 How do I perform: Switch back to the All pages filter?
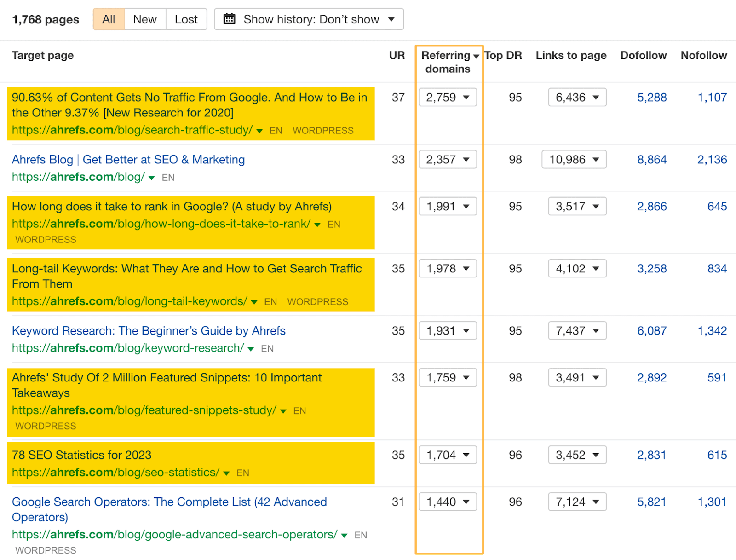pyautogui.click(x=109, y=19)
